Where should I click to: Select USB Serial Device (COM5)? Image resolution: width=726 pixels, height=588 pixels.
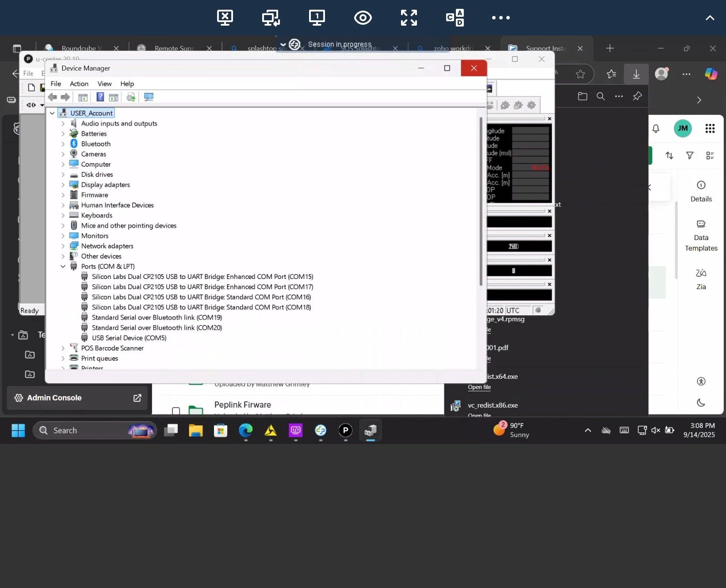(x=129, y=338)
